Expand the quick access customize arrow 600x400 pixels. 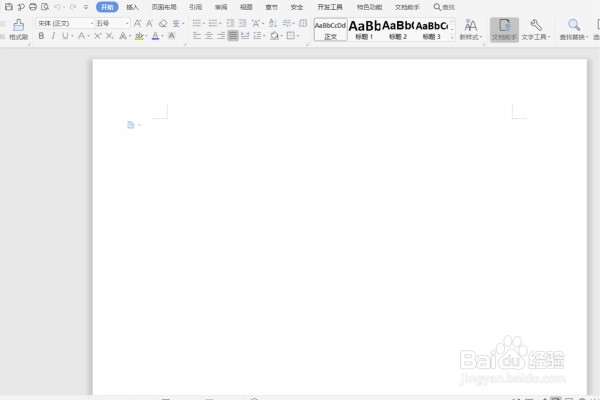coord(86,7)
